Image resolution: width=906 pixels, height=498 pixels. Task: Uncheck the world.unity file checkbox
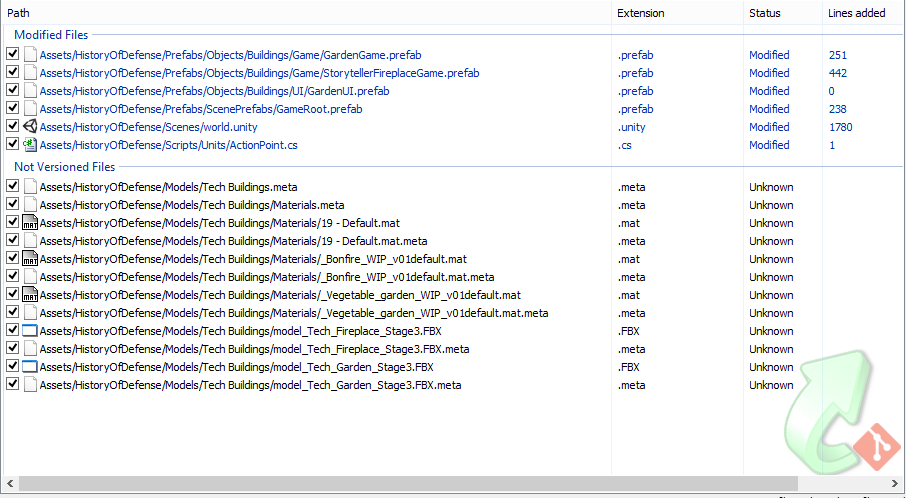(12, 127)
